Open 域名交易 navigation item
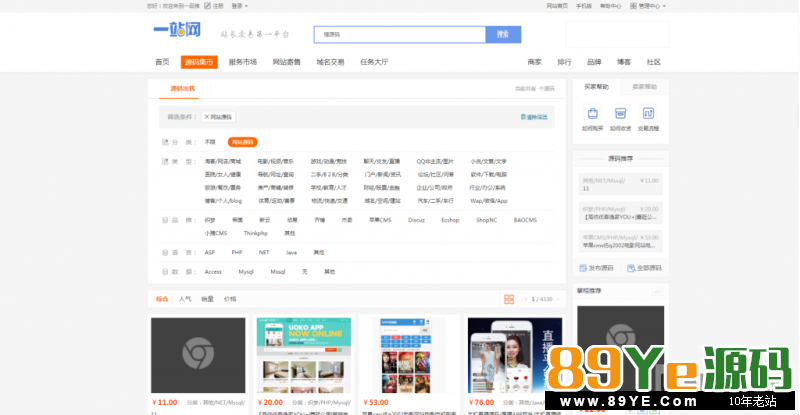The width and height of the screenshot is (800, 415). click(x=330, y=62)
